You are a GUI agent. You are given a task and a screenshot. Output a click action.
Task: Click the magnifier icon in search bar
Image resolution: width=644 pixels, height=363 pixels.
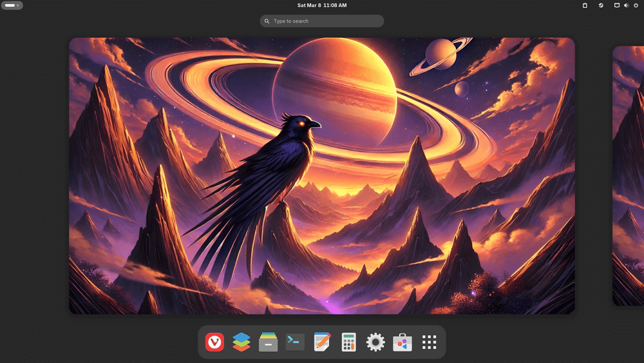pos(267,21)
